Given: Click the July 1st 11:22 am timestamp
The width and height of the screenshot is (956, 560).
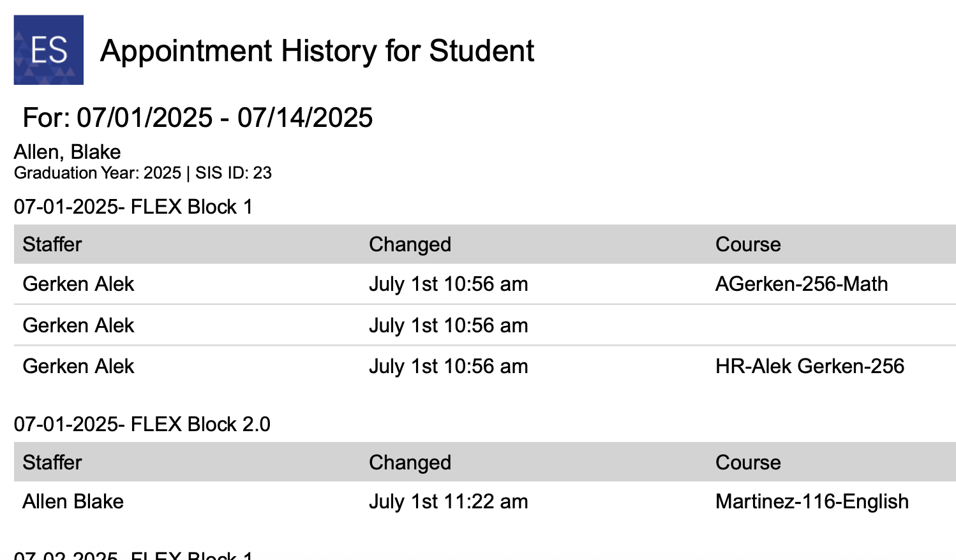Looking at the screenshot, I should pyautogui.click(x=448, y=502).
